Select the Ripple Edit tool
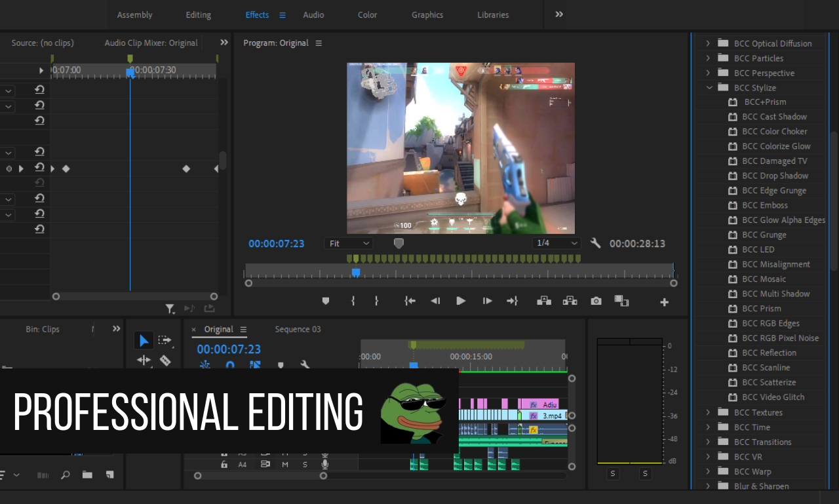This screenshot has height=504, width=839. pyautogui.click(x=144, y=360)
